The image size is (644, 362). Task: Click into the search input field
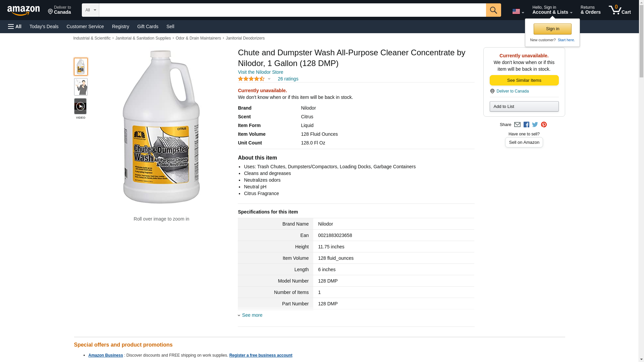pyautogui.click(x=292, y=10)
